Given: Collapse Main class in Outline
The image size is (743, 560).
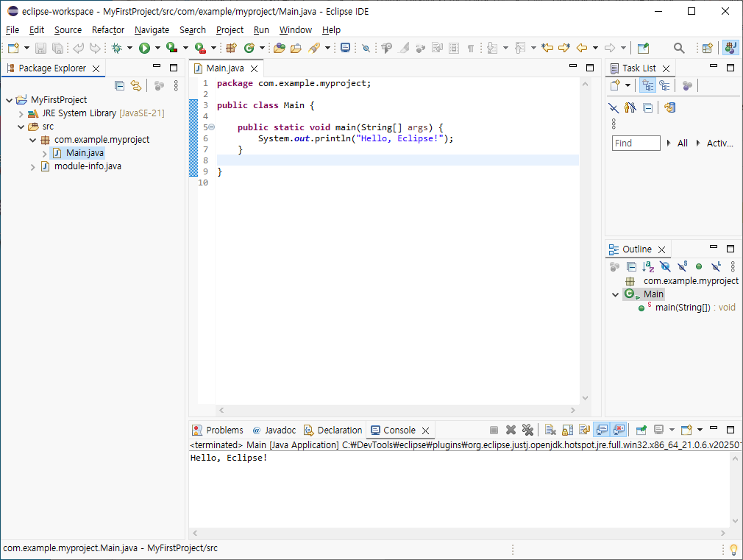Looking at the screenshot, I should (615, 294).
